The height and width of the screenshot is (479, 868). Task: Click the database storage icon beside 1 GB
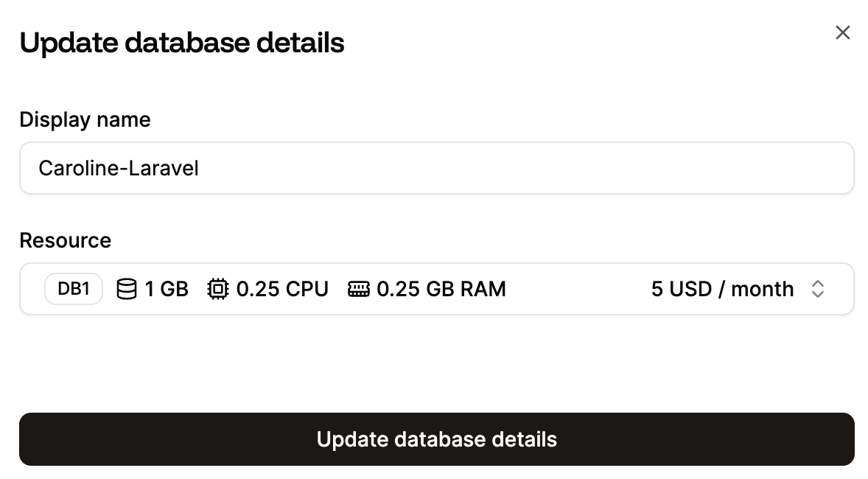pos(127,289)
